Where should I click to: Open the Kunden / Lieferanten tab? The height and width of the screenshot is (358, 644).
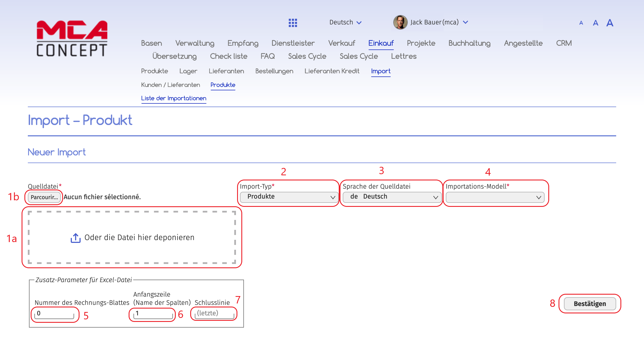tap(170, 85)
